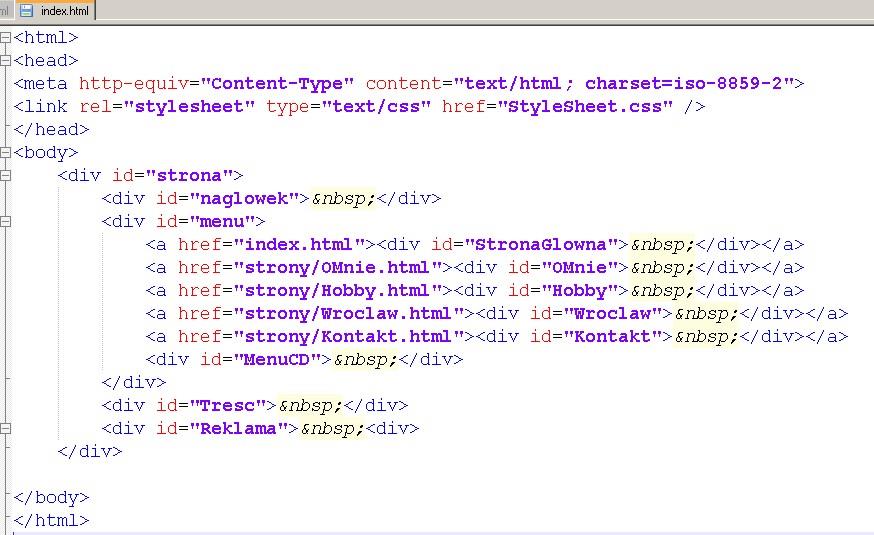Click the </div> closing the strona div
The image size is (874, 535).
[90, 451]
